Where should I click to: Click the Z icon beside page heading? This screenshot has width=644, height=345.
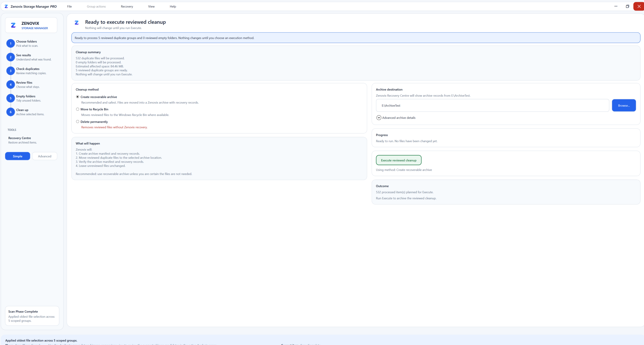tap(77, 23)
